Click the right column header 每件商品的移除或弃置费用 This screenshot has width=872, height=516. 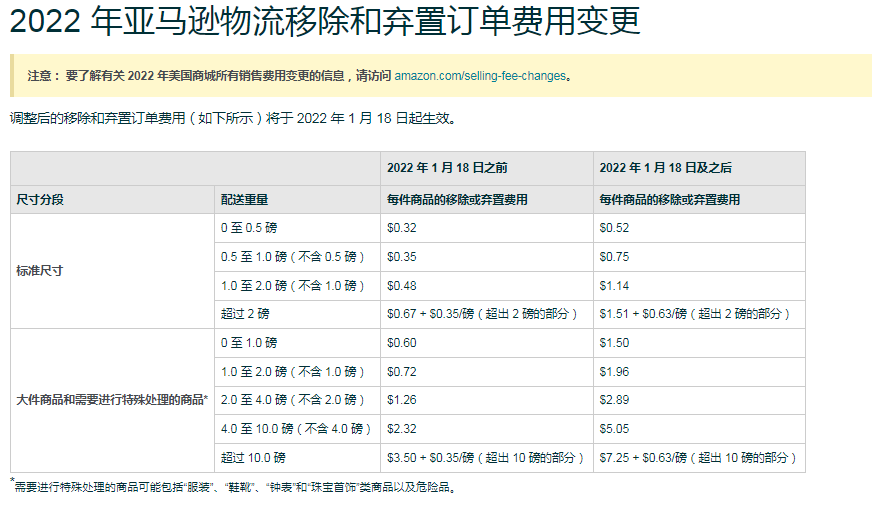[x=670, y=200]
